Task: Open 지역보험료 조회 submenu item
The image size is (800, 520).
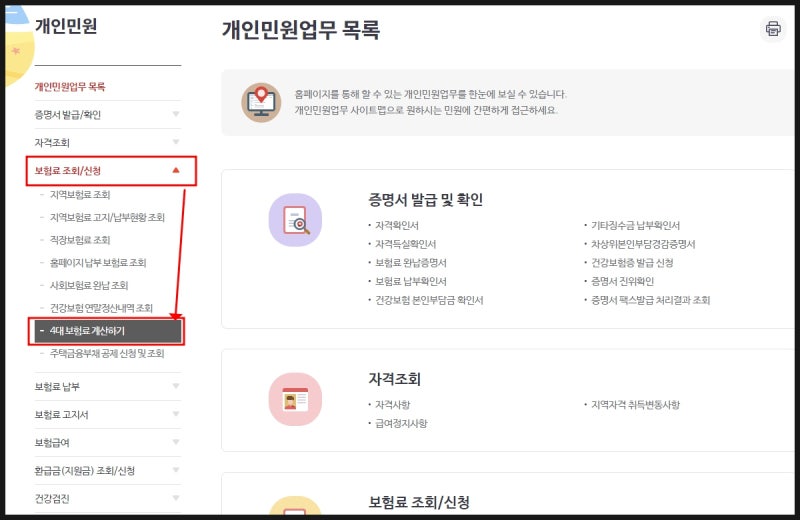Action: [x=80, y=194]
